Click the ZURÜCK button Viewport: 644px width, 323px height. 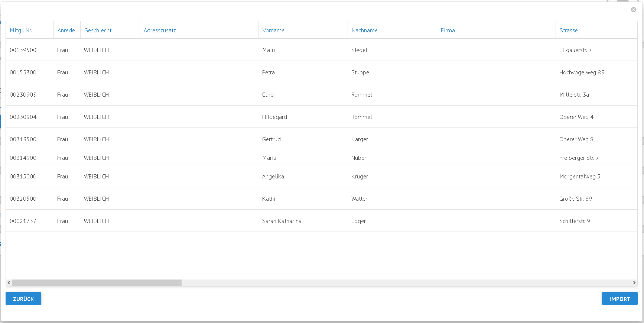tap(23, 298)
